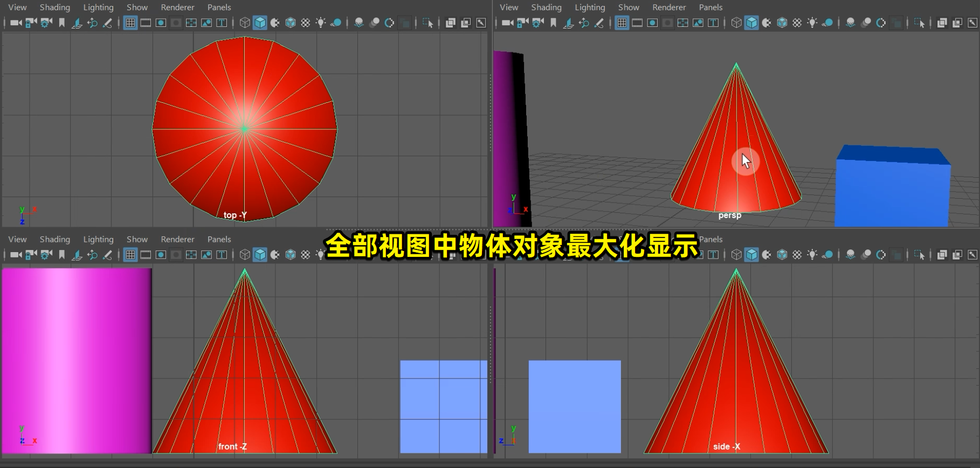Image resolution: width=980 pixels, height=468 pixels.
Task: Lock the camera in top view panel
Action: pyautogui.click(x=31, y=23)
